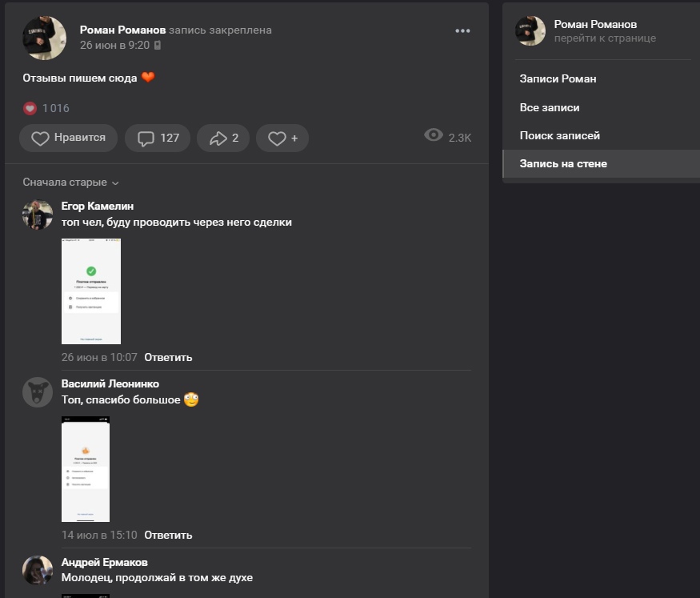Open Егор Камелин's avatar

pyautogui.click(x=38, y=215)
